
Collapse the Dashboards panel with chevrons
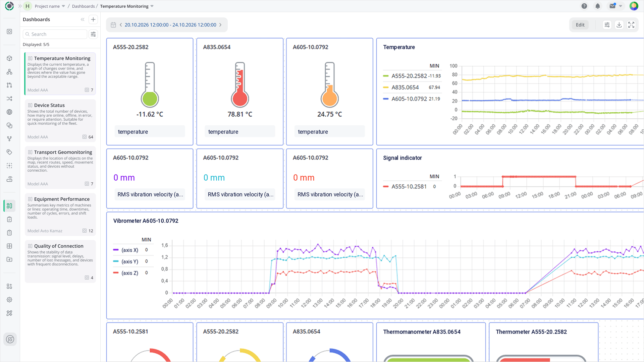[83, 19]
